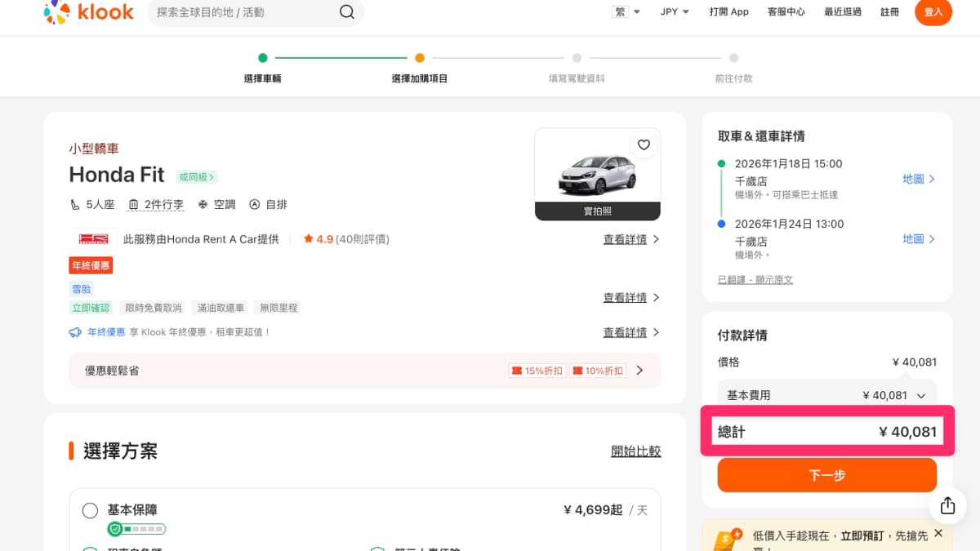Viewport: 980px width, 551px height.
Task: Expand the 基本費用 breakdown
Action: tap(826, 395)
